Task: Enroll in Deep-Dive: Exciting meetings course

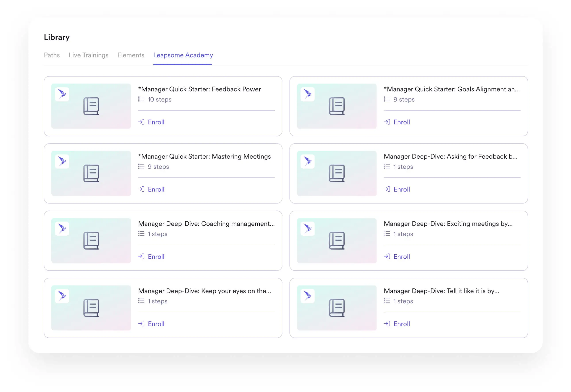Action: click(x=397, y=257)
